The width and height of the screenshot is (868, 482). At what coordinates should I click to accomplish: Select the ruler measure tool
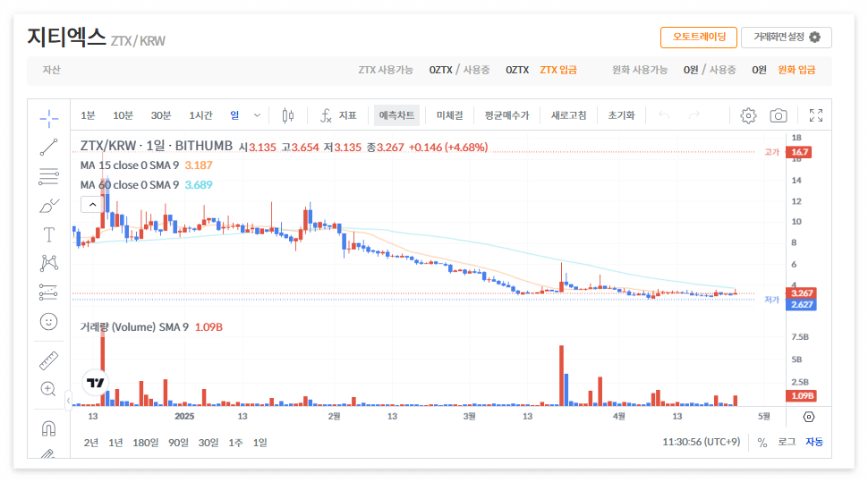click(48, 360)
